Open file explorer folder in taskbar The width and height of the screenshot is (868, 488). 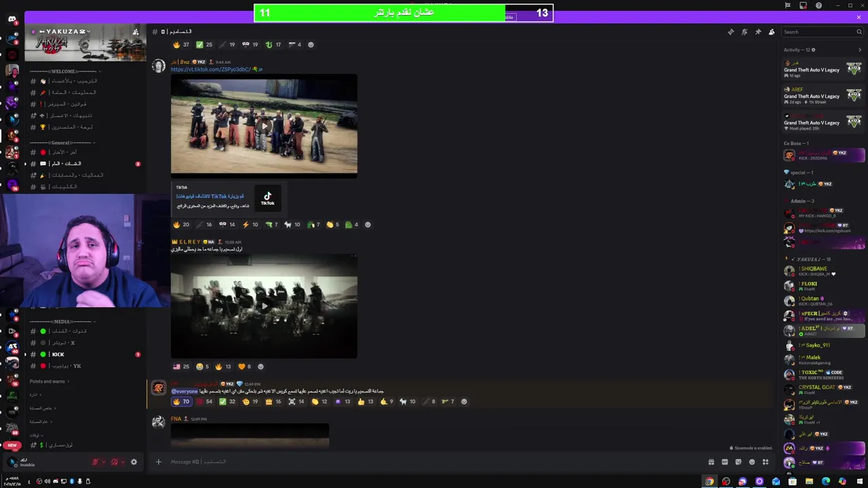coord(809,481)
